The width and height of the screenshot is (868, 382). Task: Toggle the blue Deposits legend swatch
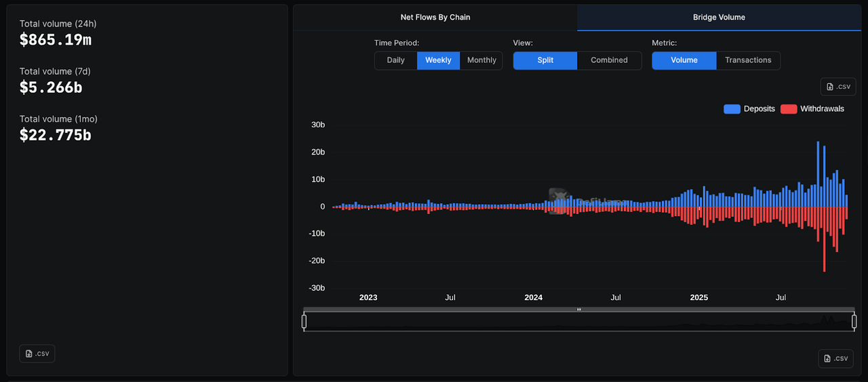(x=732, y=109)
